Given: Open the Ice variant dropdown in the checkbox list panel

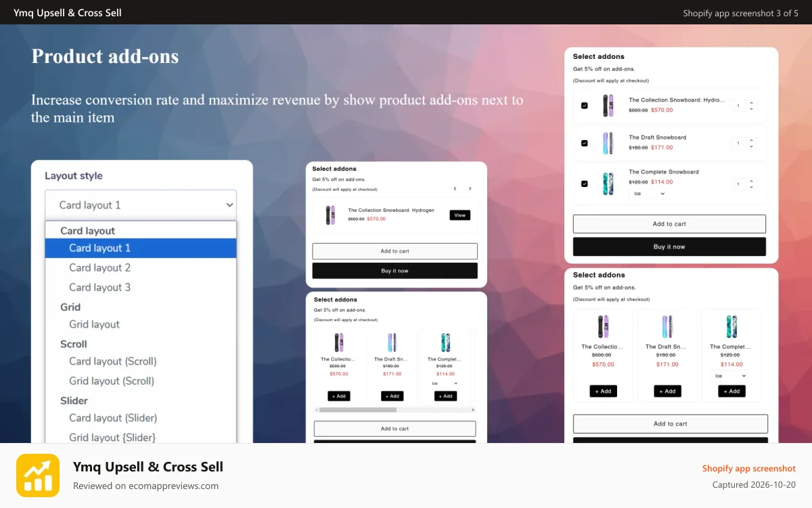Looking at the screenshot, I should pyautogui.click(x=647, y=194).
